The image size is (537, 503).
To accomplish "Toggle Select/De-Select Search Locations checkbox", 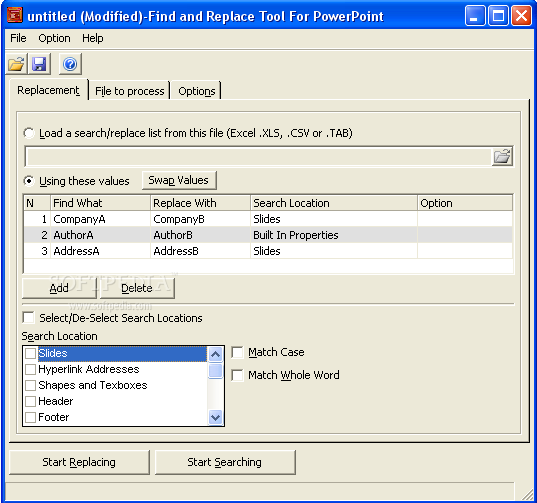I will tap(28, 317).
